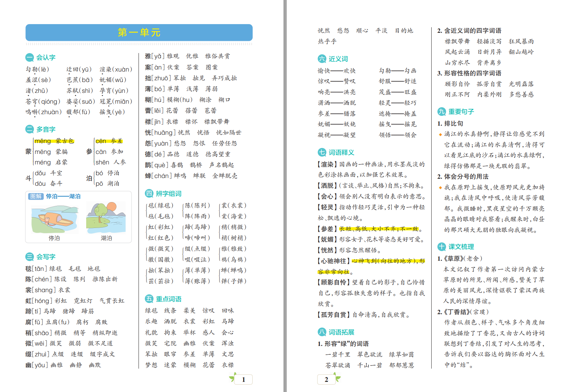Click the phrase "翠色欲流"
567x392 pixels.
pos(370,355)
